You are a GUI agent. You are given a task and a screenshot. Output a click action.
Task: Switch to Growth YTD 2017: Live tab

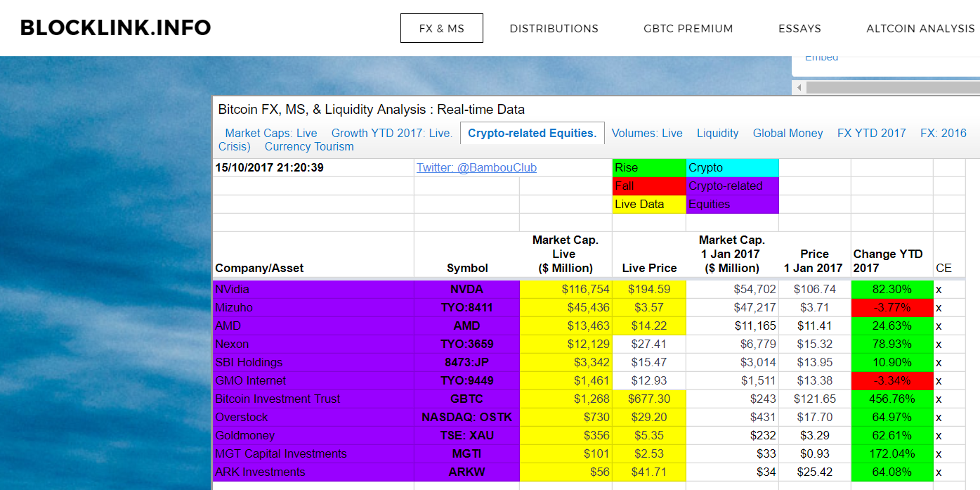click(392, 133)
